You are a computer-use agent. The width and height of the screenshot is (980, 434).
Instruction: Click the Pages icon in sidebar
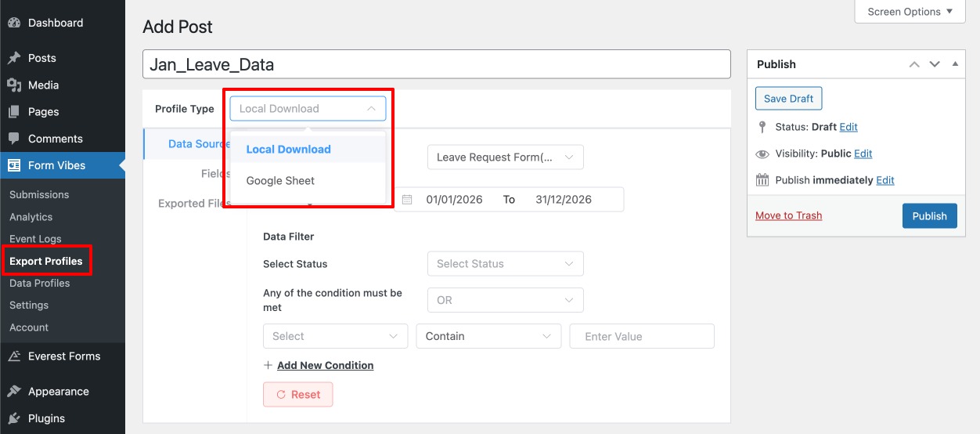click(14, 112)
